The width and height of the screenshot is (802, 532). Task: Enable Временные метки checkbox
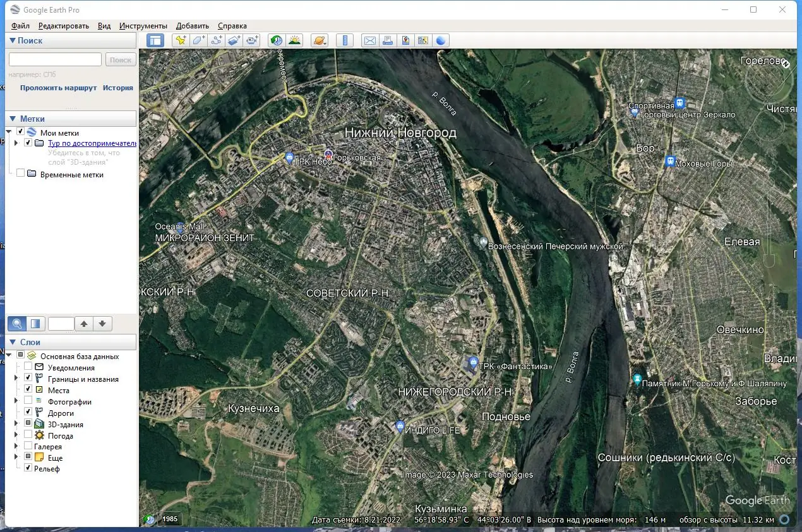point(21,174)
